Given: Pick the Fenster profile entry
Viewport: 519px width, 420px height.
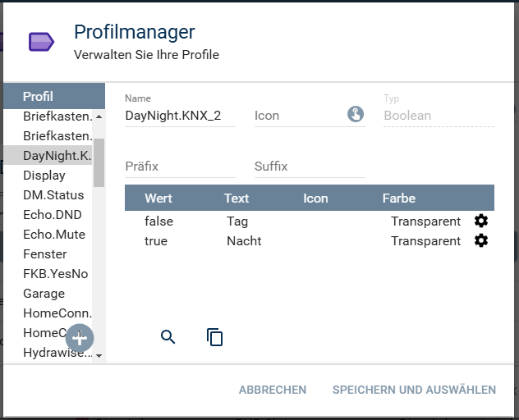Looking at the screenshot, I should point(45,254).
